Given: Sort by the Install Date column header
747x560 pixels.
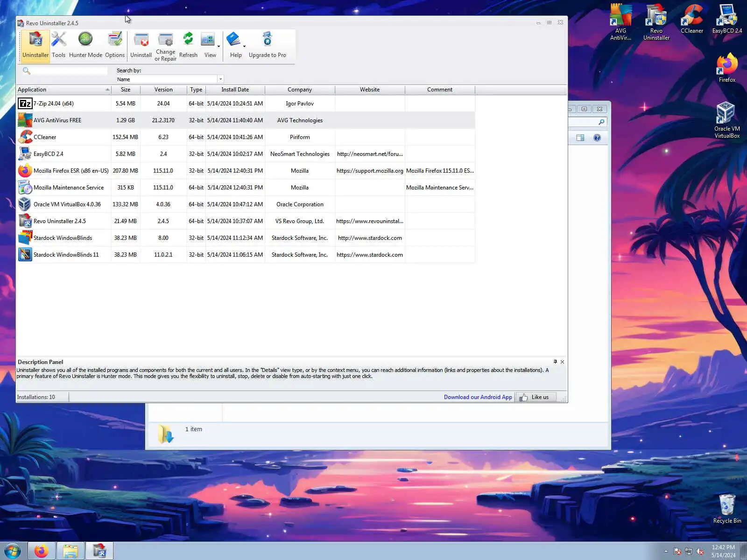Looking at the screenshot, I should [235, 90].
